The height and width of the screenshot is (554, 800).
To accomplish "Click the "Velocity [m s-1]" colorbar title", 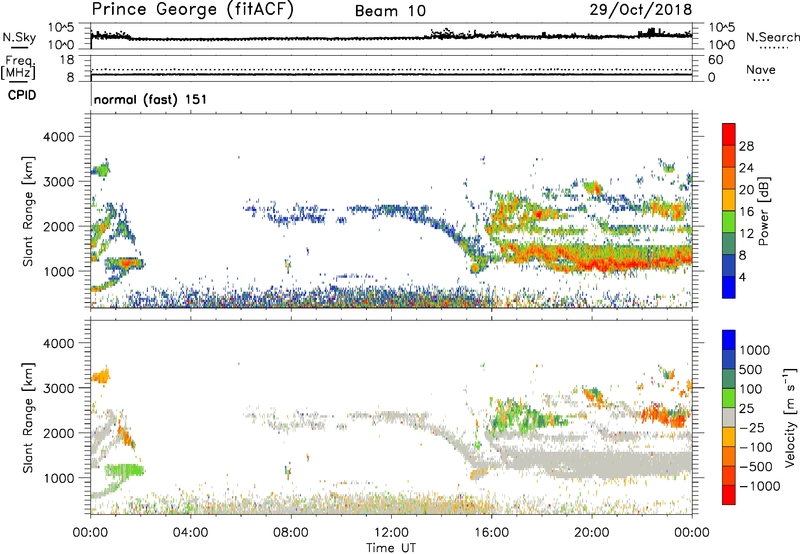I will (x=790, y=417).
